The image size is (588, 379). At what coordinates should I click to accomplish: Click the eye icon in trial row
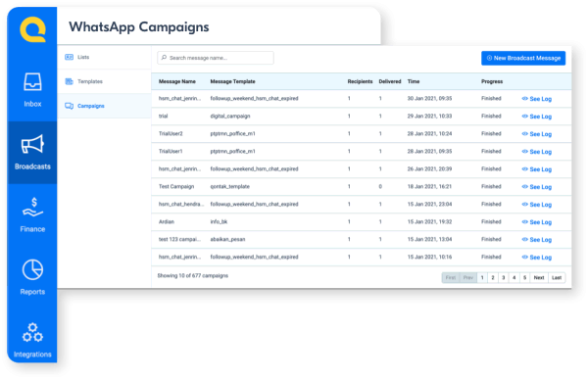pos(524,117)
